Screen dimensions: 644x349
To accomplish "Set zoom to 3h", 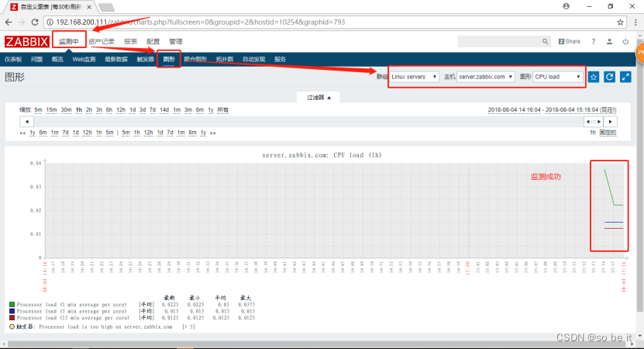I will pos(99,110).
